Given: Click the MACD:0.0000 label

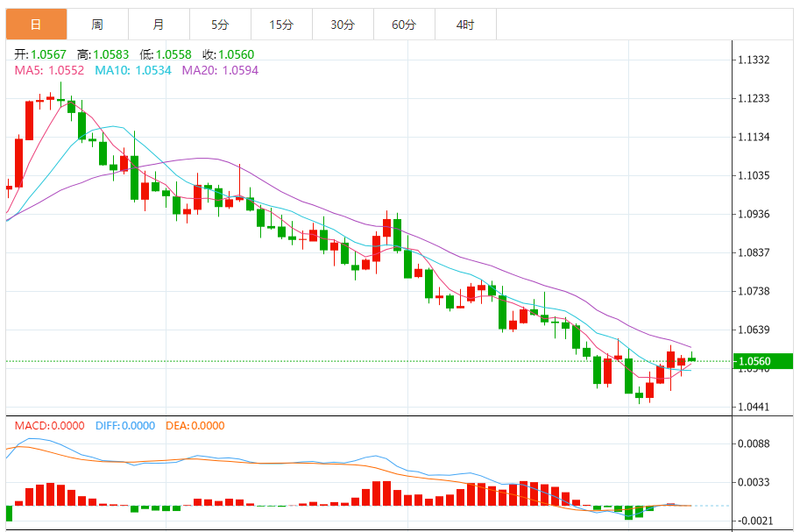Looking at the screenshot, I should pyautogui.click(x=49, y=426).
